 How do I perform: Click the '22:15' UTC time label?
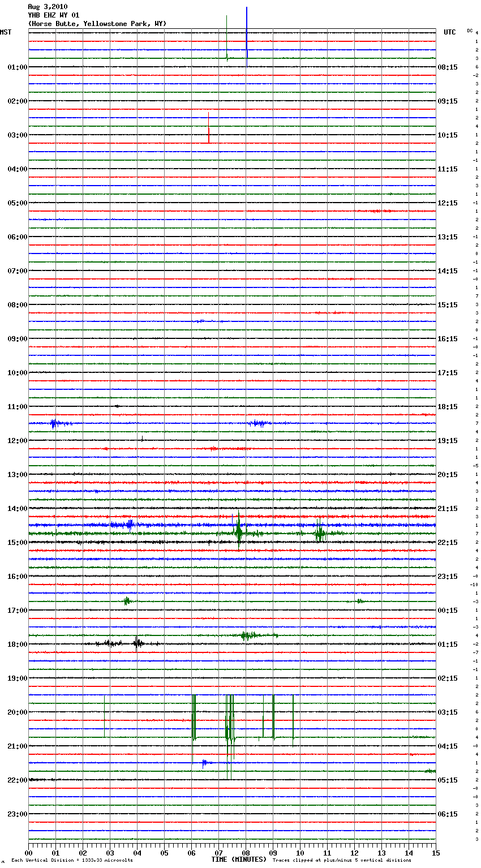click(x=448, y=543)
